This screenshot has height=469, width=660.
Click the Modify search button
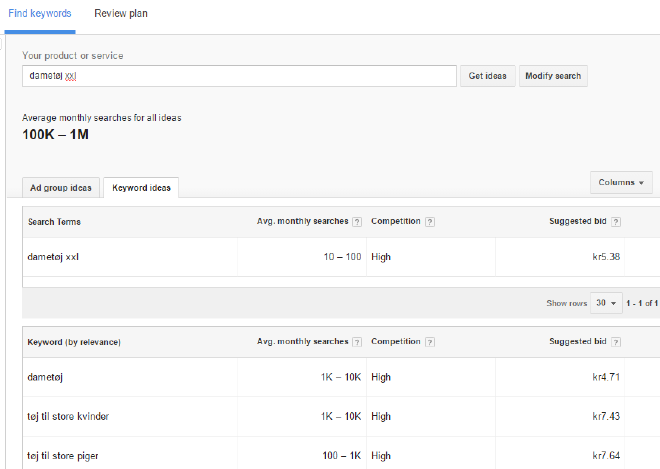(x=553, y=77)
